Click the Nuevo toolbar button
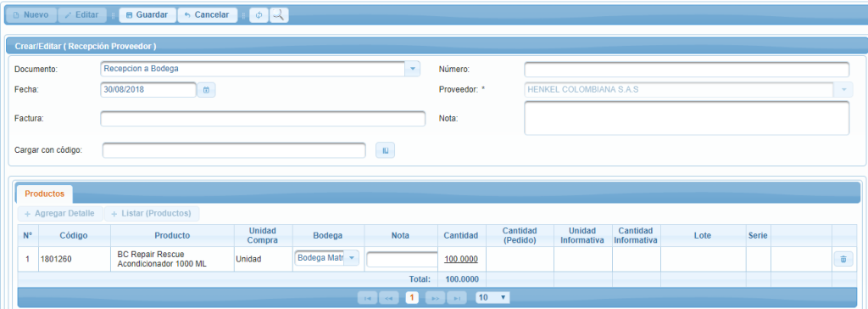Screen dimensions: 868x309 [31, 15]
